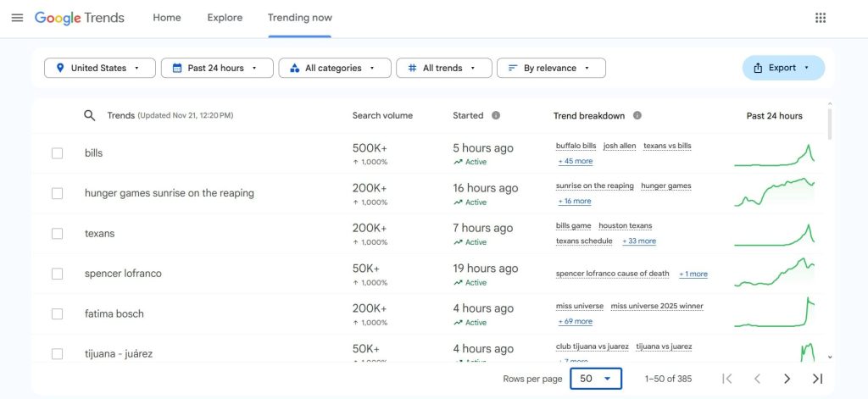The height and width of the screenshot is (399, 868).
Task: Go to the next page of results
Action: coord(787,379)
